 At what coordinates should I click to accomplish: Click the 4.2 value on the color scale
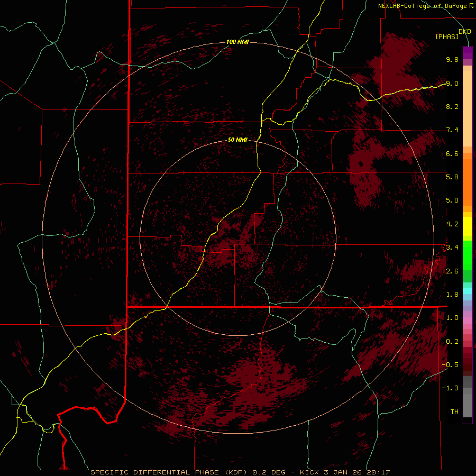pos(452,224)
